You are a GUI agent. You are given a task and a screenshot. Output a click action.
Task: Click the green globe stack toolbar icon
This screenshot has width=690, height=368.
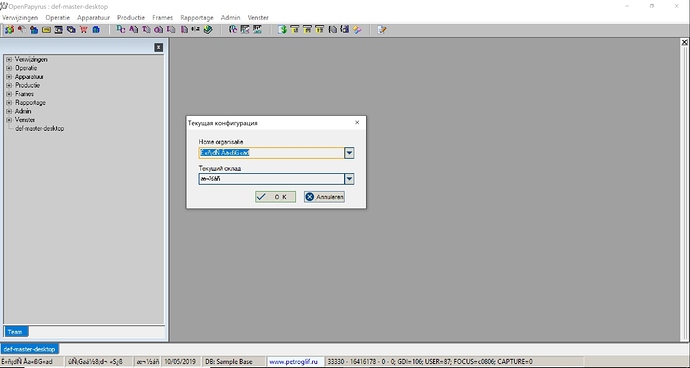pyautogui.click(x=208, y=29)
